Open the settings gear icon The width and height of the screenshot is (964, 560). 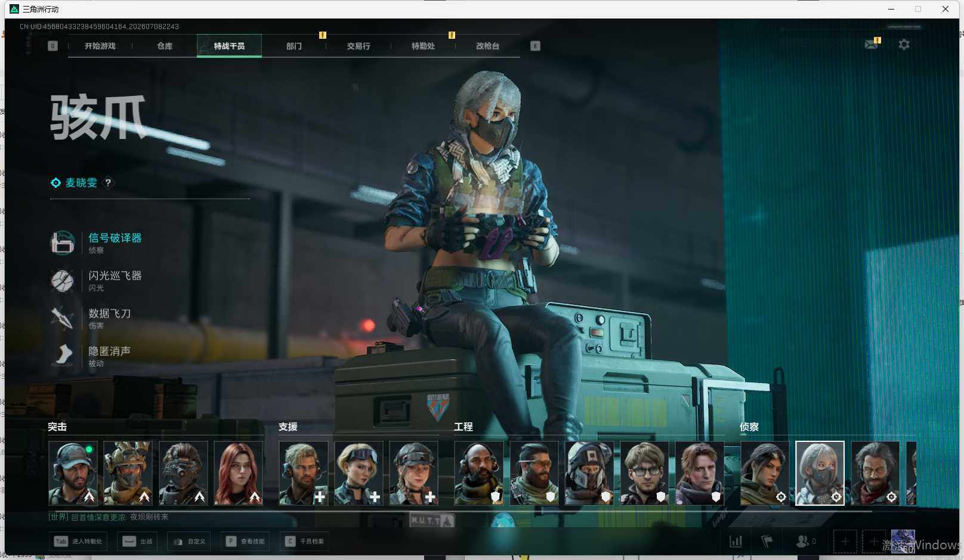(904, 44)
